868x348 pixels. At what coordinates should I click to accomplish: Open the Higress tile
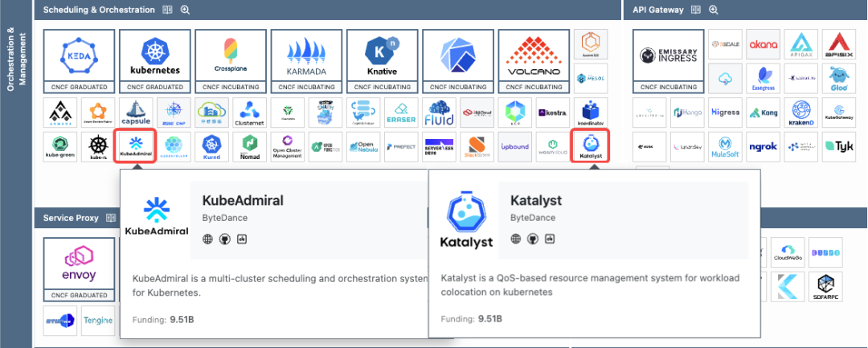click(x=725, y=113)
